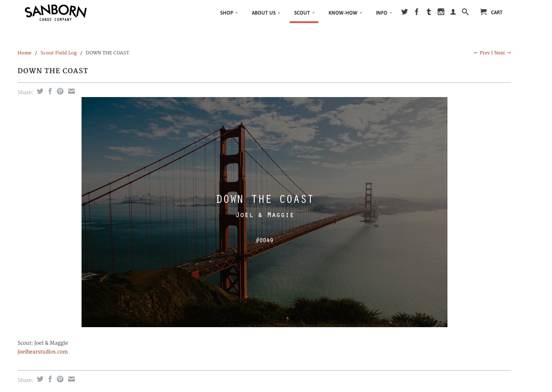Expand the Shop menu
The width and height of the screenshot is (552, 392).
[229, 13]
